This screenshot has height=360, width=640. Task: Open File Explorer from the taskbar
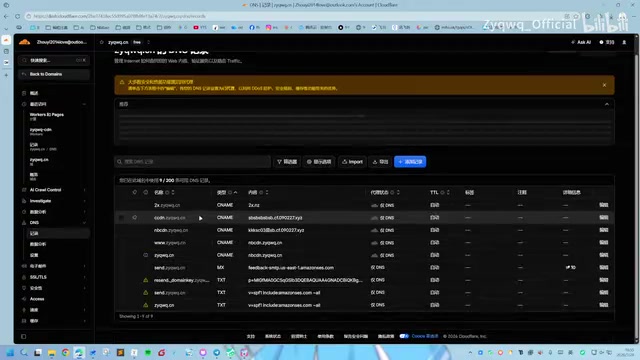(x=51, y=352)
